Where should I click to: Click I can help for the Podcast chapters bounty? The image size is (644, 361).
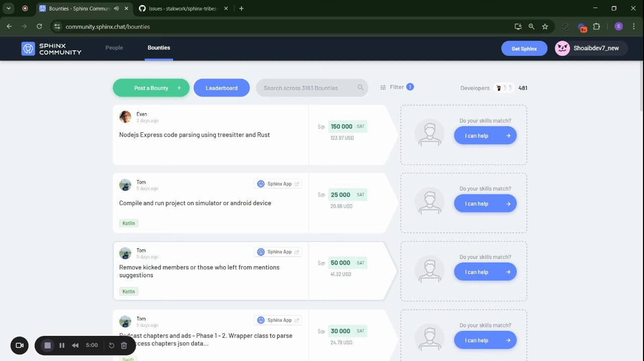[x=485, y=340]
